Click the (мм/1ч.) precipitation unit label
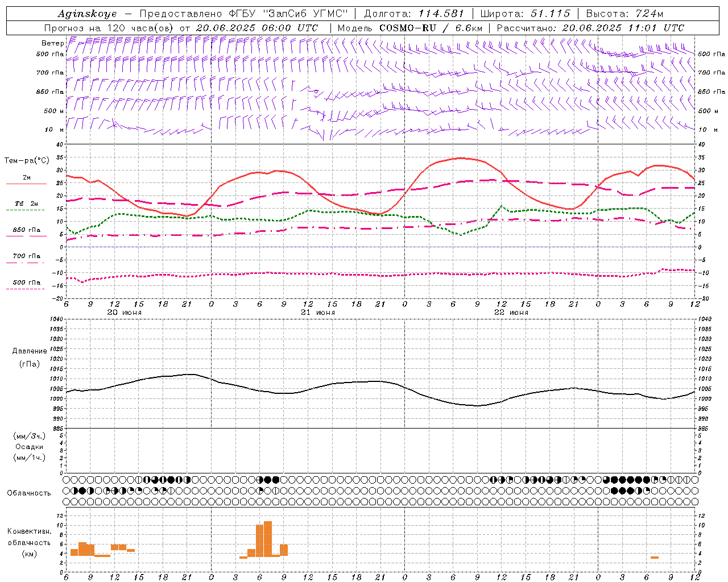Image resolution: width=728 pixels, height=582 pixels. point(30,458)
